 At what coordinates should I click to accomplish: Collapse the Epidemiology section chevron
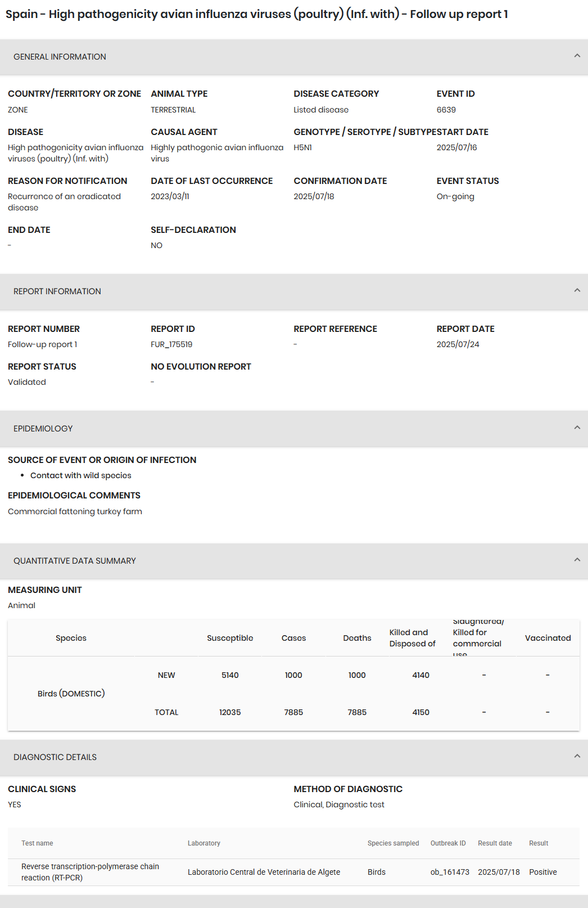[577, 428]
